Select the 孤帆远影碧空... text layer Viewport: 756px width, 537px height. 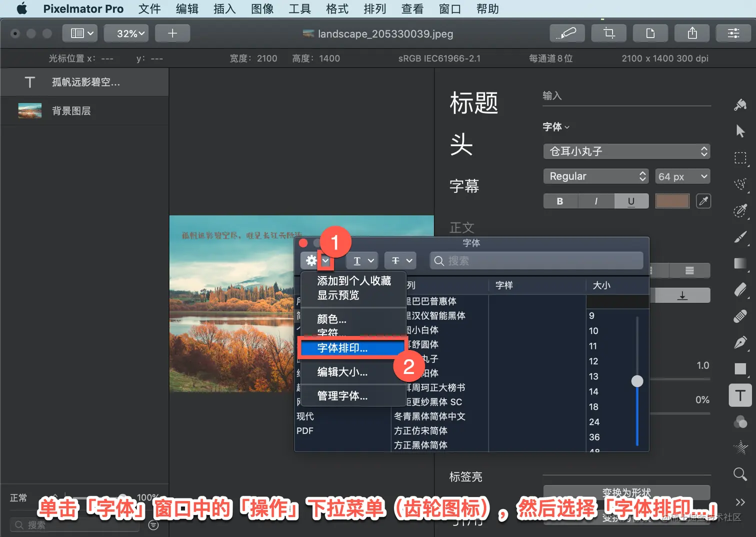coord(84,82)
